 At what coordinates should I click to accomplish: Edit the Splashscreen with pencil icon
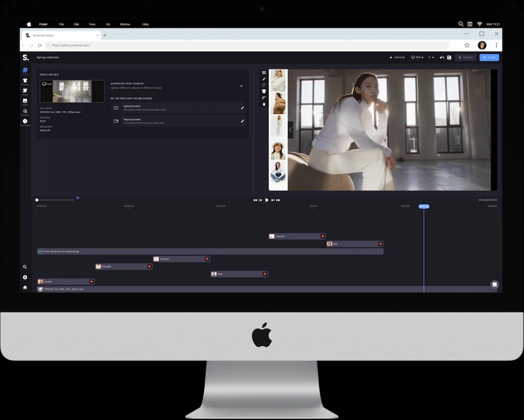242,108
